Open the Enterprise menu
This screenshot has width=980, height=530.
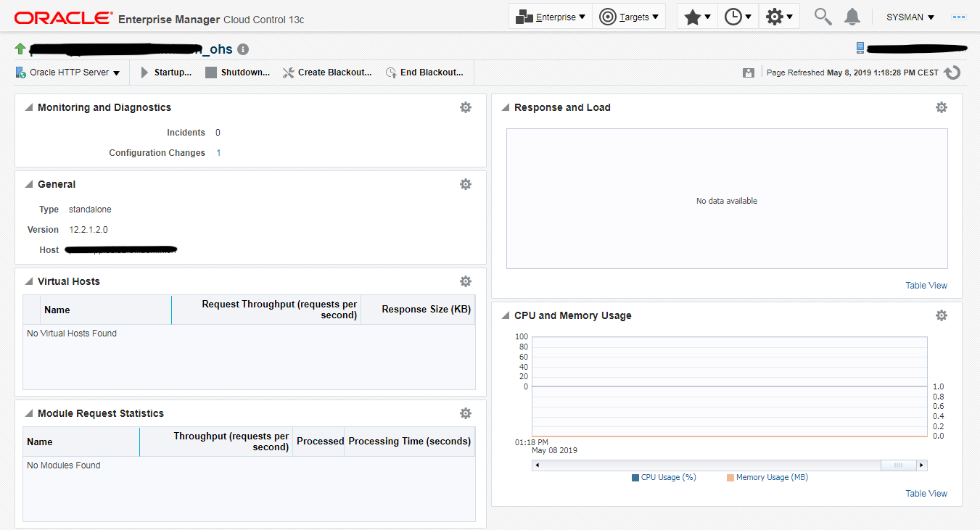(x=551, y=17)
